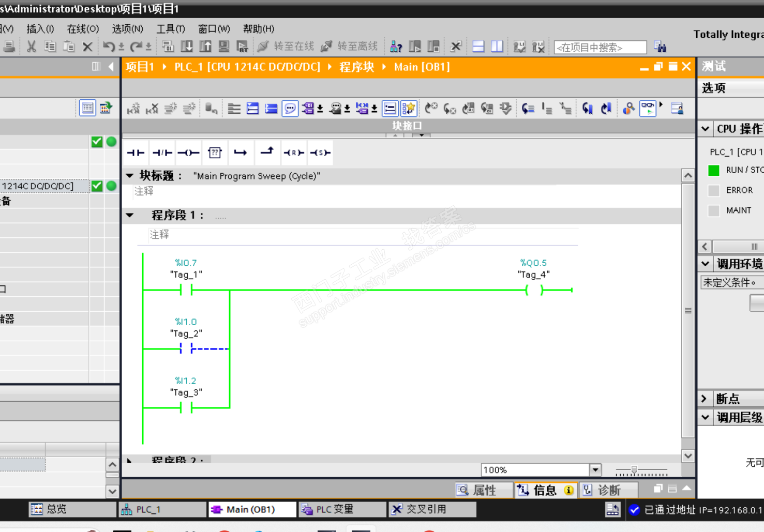Toggle the monitoring glasses button

pos(648,109)
